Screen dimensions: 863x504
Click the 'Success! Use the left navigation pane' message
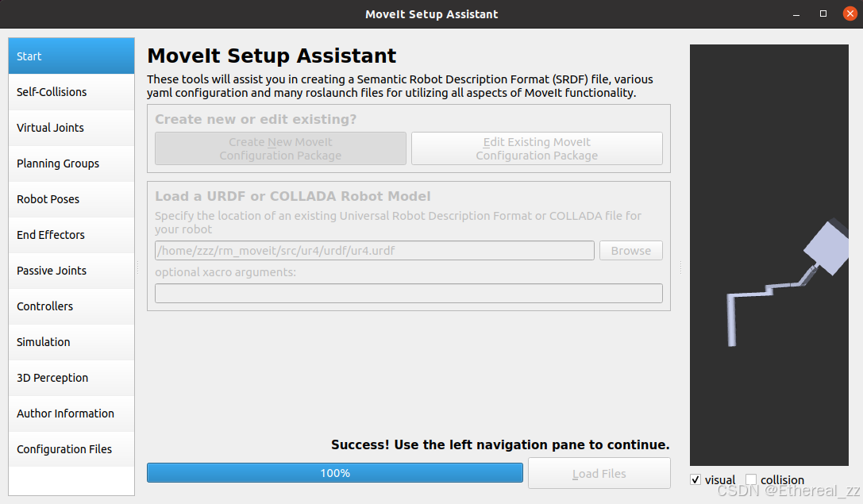(x=500, y=444)
